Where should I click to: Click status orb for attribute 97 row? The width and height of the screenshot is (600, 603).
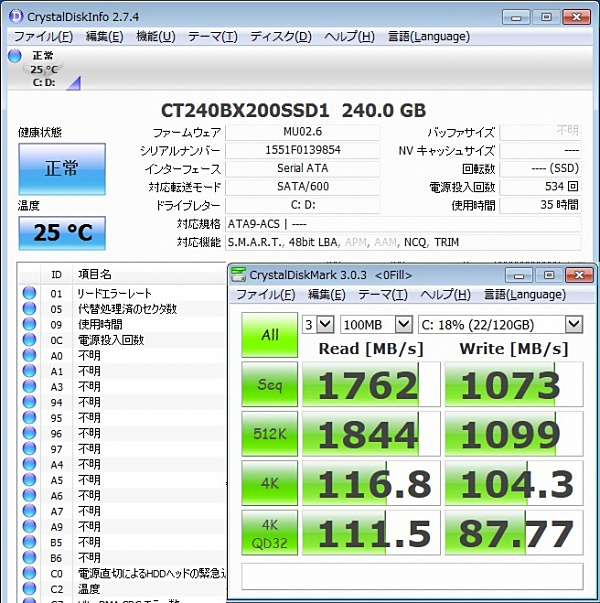pyautogui.click(x=29, y=449)
